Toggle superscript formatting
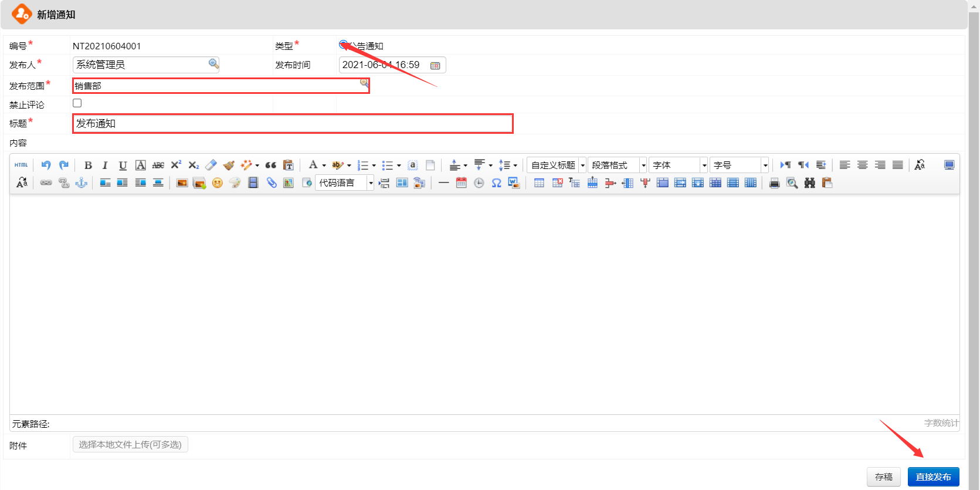This screenshot has width=980, height=490. coord(176,165)
